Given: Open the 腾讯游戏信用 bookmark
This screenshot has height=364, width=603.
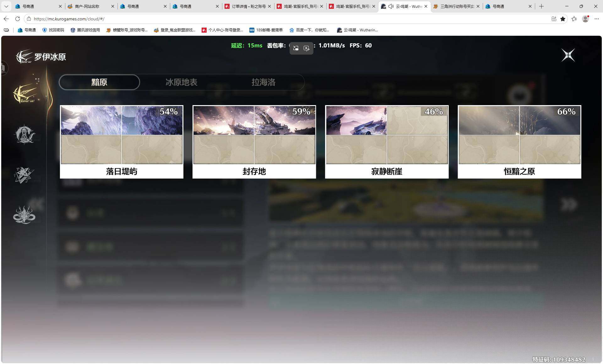Looking at the screenshot, I should [x=85, y=30].
